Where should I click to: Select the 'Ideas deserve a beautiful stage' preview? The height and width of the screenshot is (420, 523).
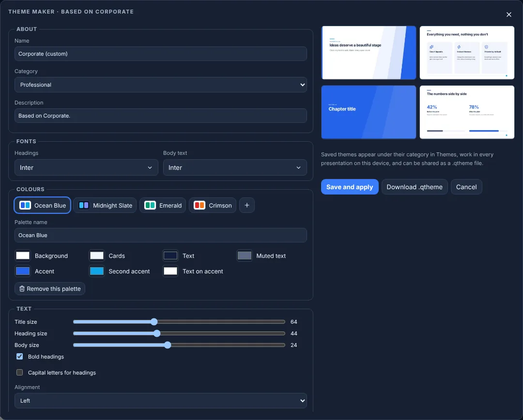(369, 53)
